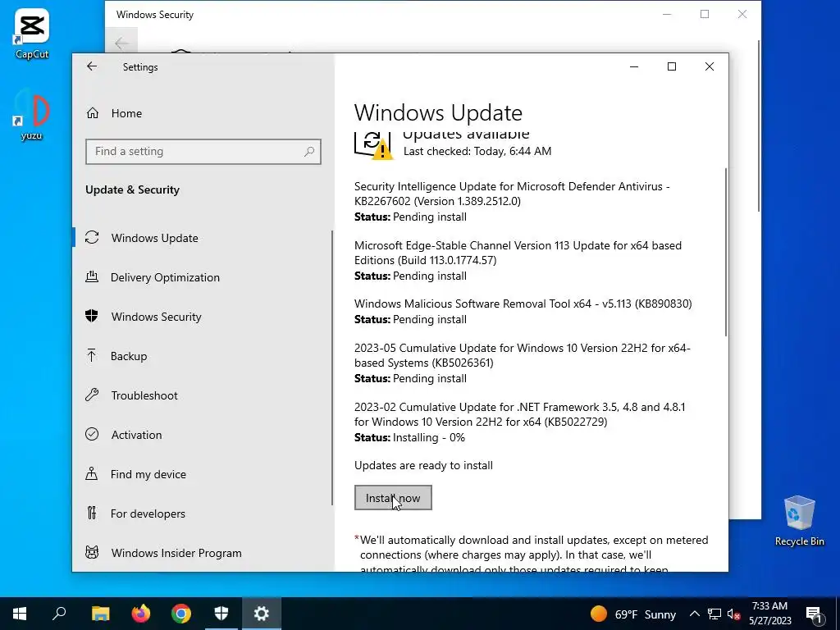Screen dimensions: 840x630
Task: Click the For developers tools icon
Action: pos(92,514)
